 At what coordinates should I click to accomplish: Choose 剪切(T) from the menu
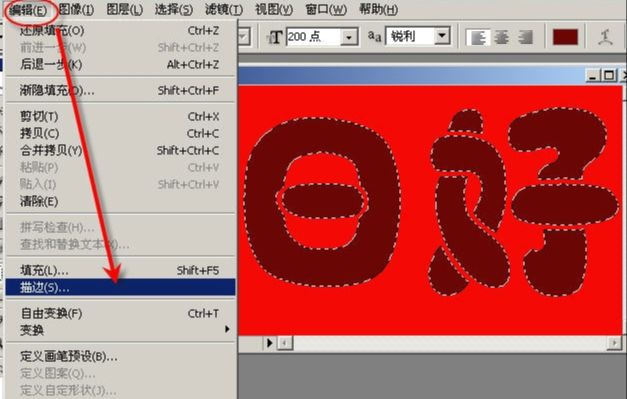point(120,116)
